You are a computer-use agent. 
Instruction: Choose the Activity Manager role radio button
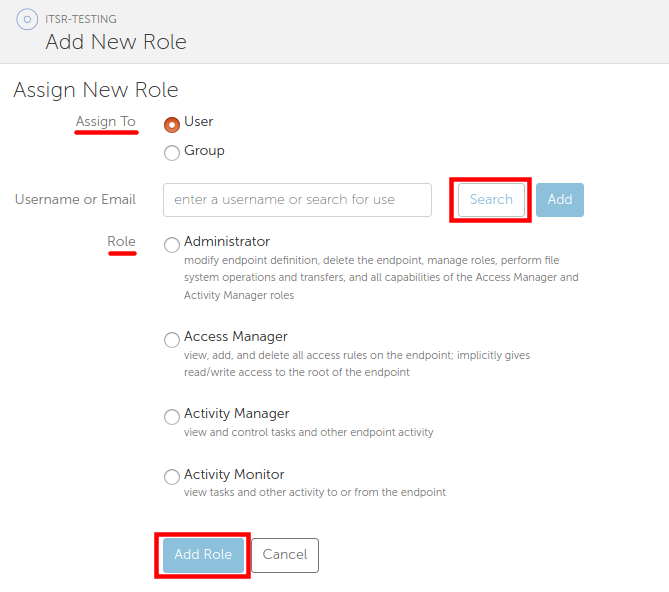tap(172, 417)
